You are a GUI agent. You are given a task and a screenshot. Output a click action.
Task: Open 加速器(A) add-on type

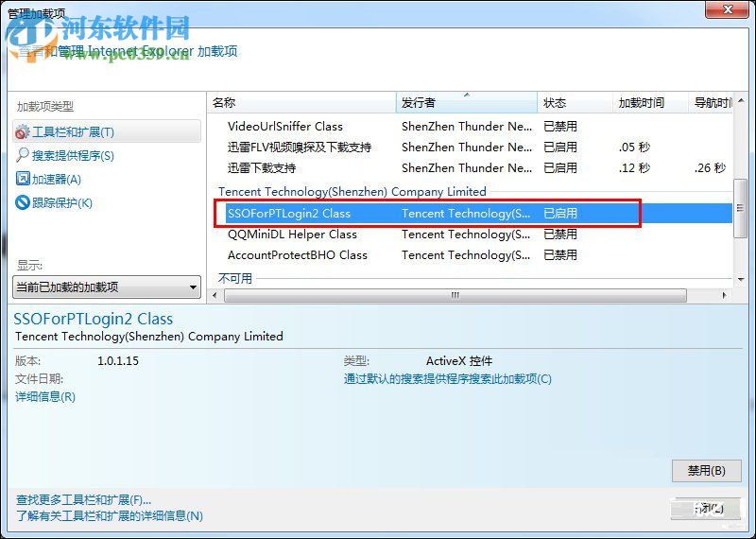(57, 180)
